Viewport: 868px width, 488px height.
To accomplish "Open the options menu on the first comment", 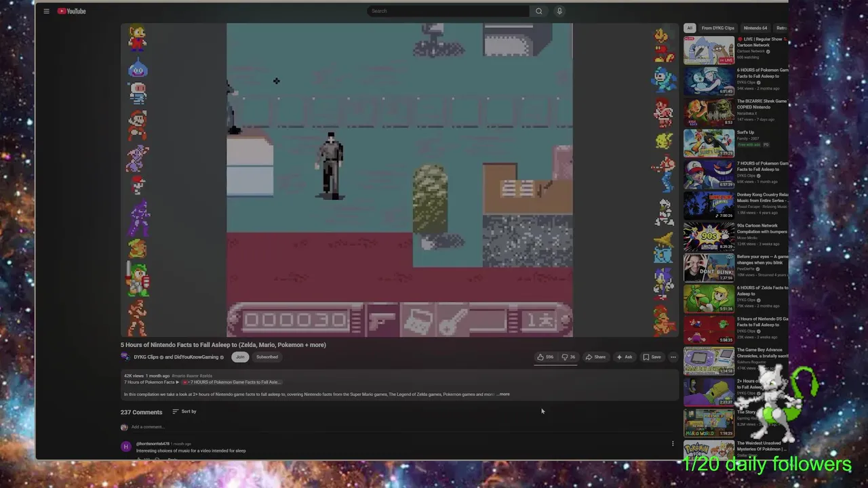I will pyautogui.click(x=673, y=444).
